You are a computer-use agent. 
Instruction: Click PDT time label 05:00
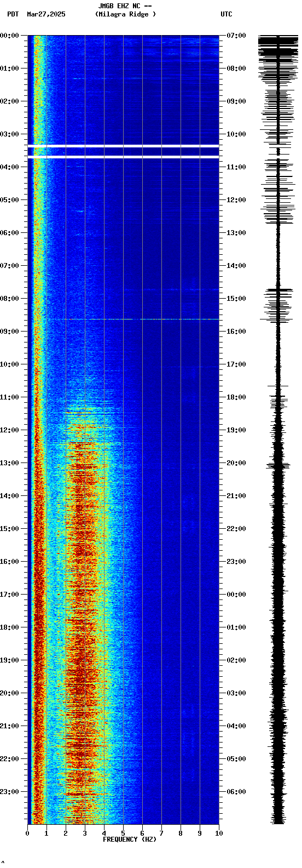9,200
